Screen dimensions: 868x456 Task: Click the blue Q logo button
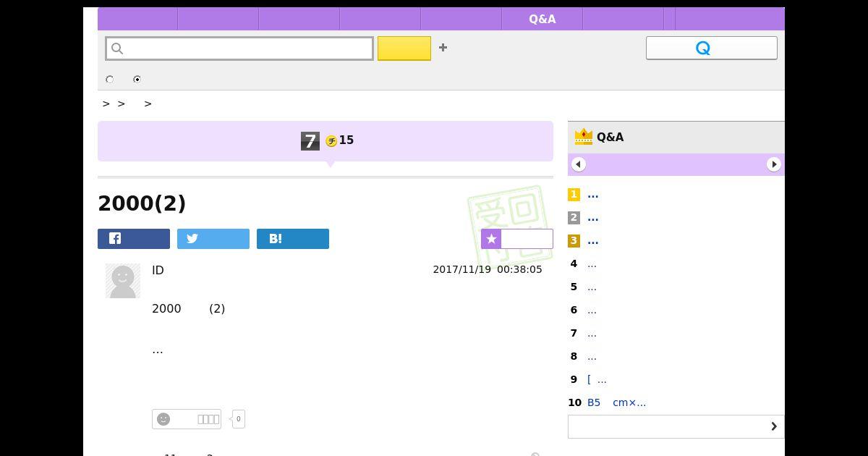tap(712, 48)
